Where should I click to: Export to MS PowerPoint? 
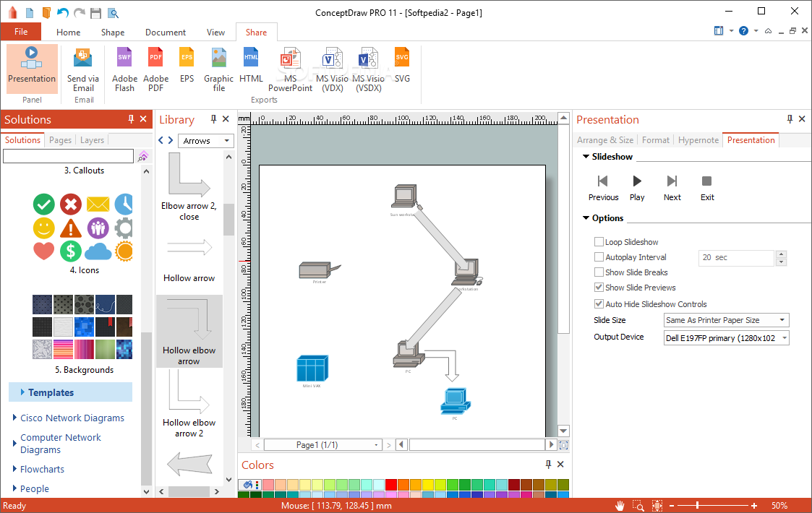[x=290, y=70]
